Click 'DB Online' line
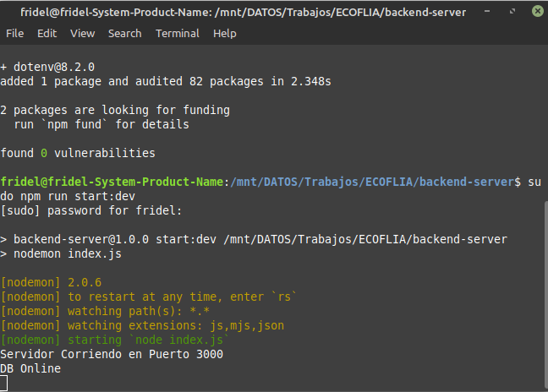Viewport: 548px width, 392px height. pos(30,368)
